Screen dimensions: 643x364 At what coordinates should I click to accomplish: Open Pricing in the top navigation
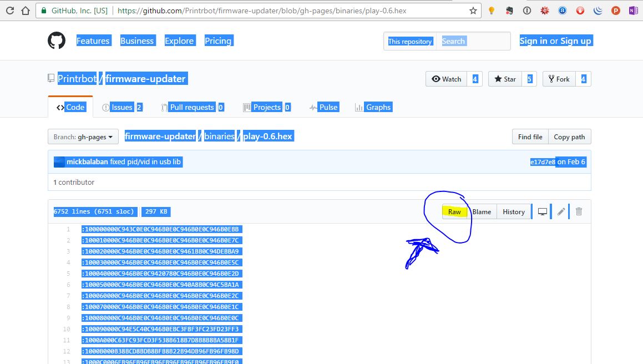click(x=218, y=41)
